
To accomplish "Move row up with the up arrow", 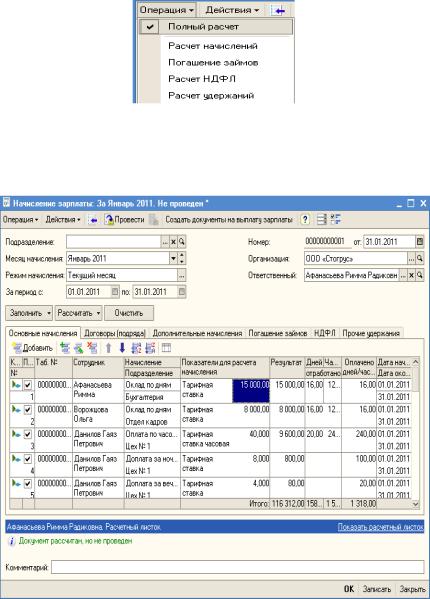I will (x=108, y=348).
